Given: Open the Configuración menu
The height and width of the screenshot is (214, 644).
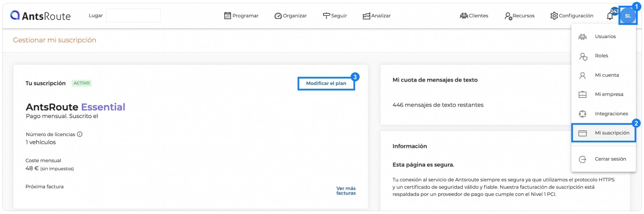Looking at the screenshot, I should pyautogui.click(x=572, y=16).
